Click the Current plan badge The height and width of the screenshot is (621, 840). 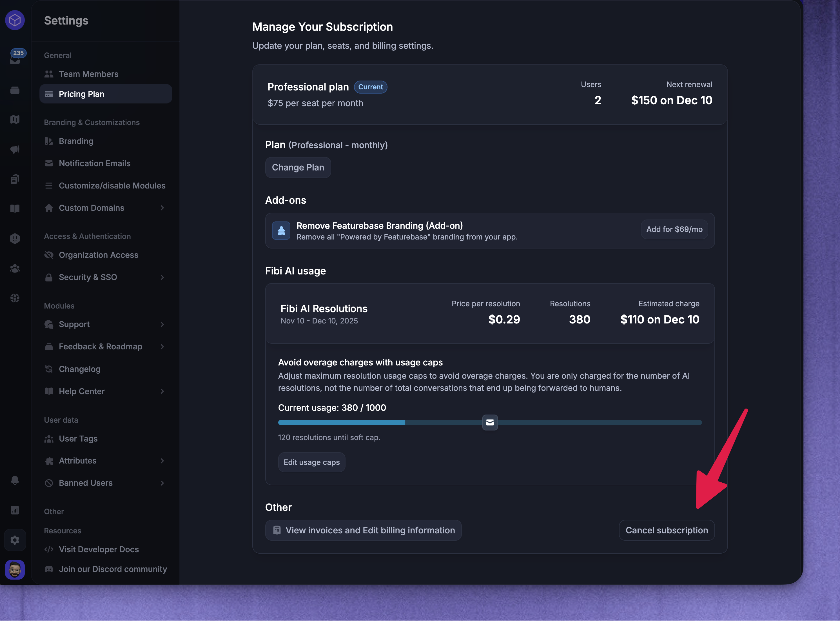(x=370, y=87)
